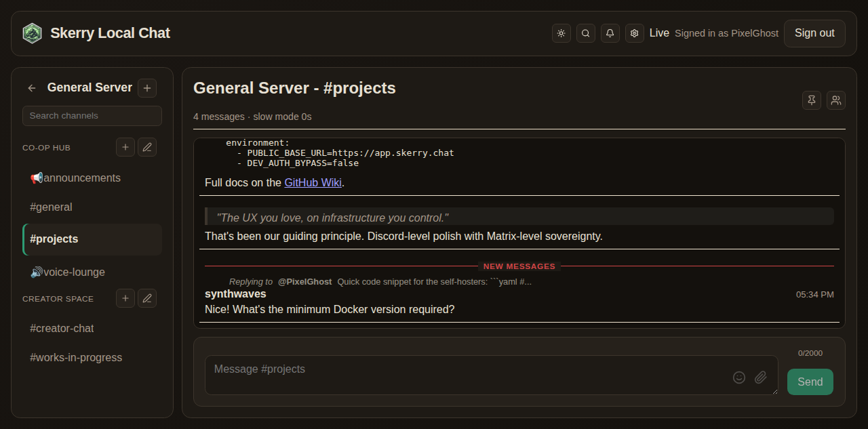The height and width of the screenshot is (429, 868).
Task: Click the green Send button
Action: pyautogui.click(x=810, y=382)
